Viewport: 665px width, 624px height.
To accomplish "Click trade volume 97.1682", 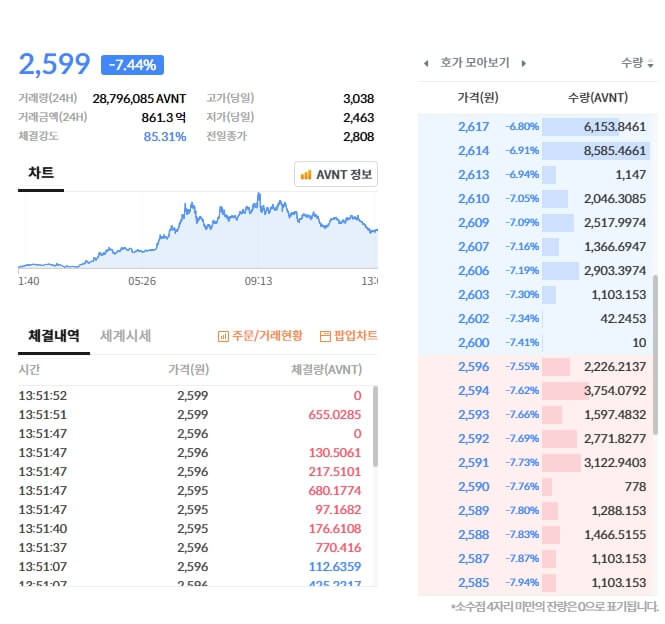I will 338,510.
